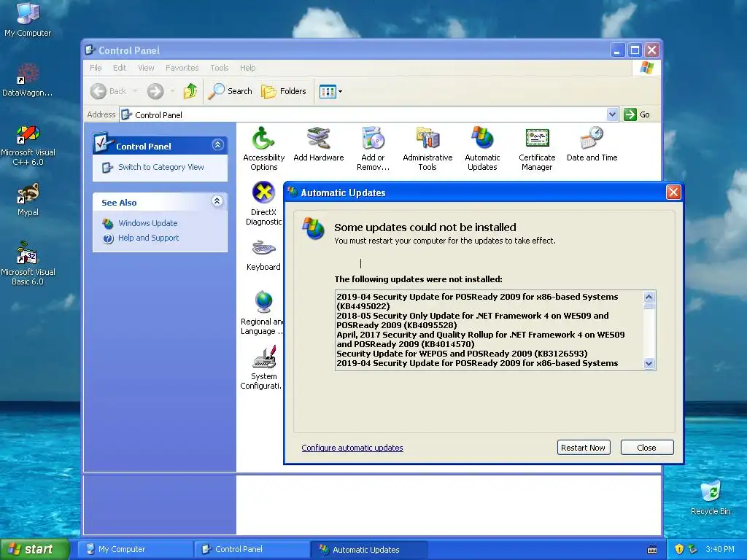Viewport: 747px width, 560px height.
Task: Click updates list scroll down arrow
Action: click(x=649, y=363)
